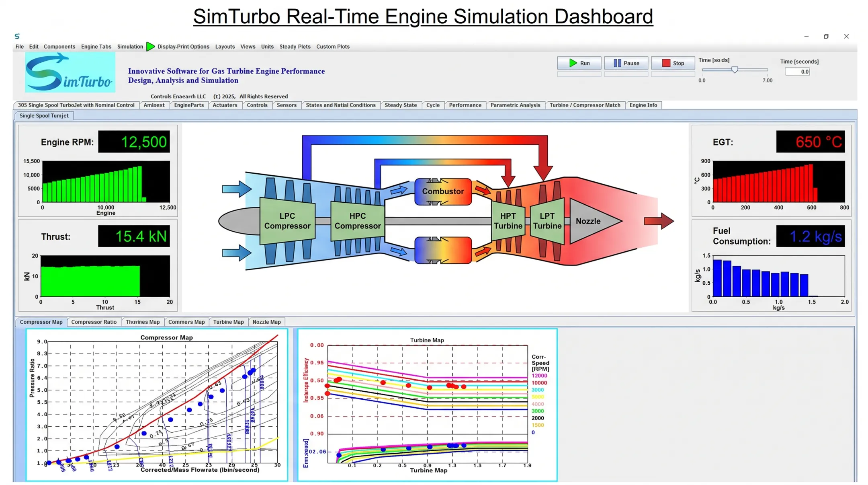This screenshot has width=868, height=485.
Task: Switch to the Controls tab
Action: pos(257,105)
